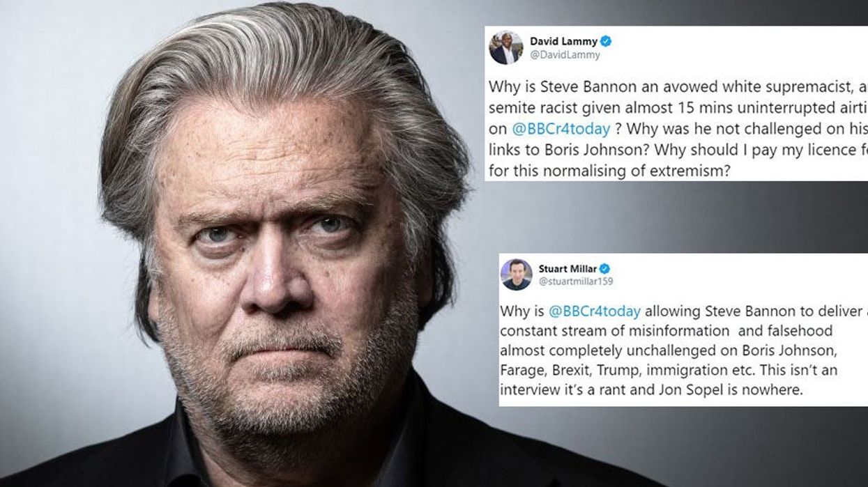Open Stuart Millar's profile picture
The width and height of the screenshot is (868, 487).
coord(517,275)
